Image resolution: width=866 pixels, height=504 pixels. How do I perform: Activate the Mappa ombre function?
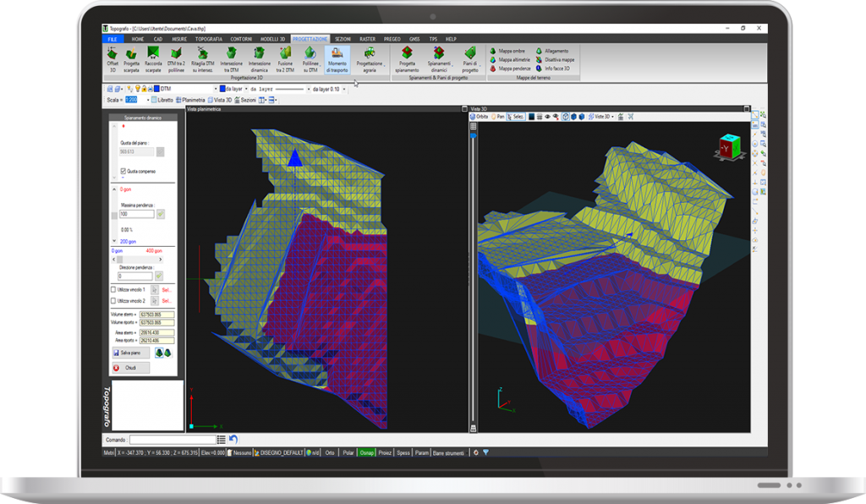pyautogui.click(x=512, y=51)
